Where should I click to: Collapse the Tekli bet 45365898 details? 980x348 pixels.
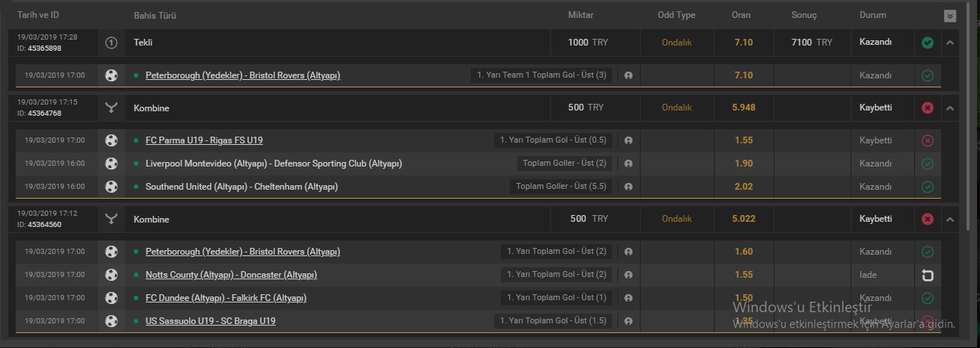click(x=950, y=43)
